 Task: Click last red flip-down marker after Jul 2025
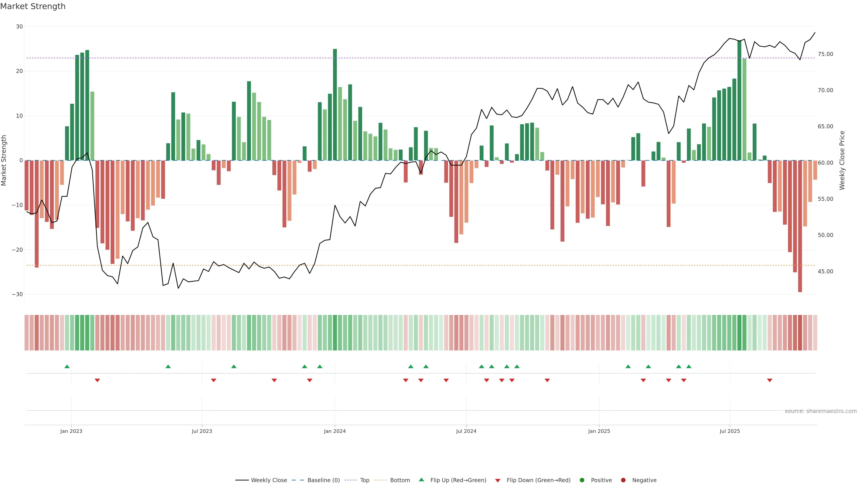point(770,380)
